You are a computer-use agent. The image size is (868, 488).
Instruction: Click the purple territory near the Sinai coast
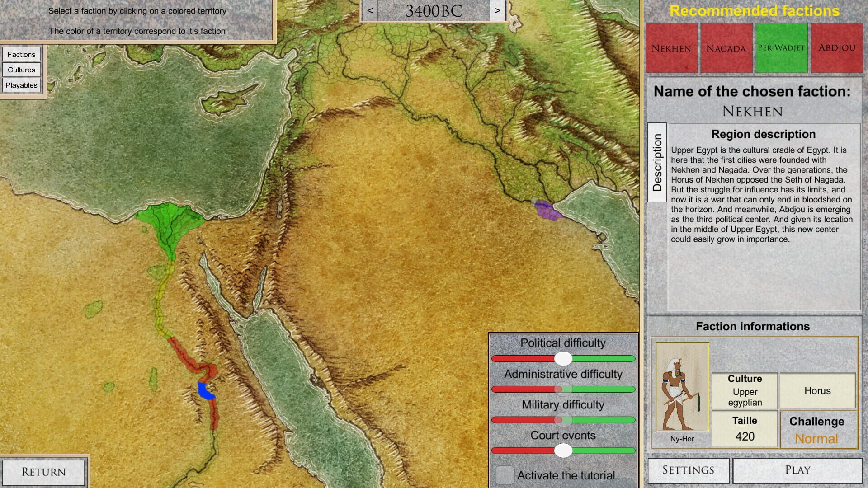[547, 210]
